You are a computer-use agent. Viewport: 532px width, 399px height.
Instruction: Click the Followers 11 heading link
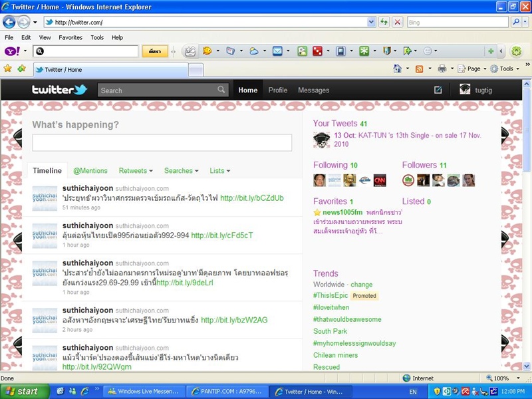point(424,165)
